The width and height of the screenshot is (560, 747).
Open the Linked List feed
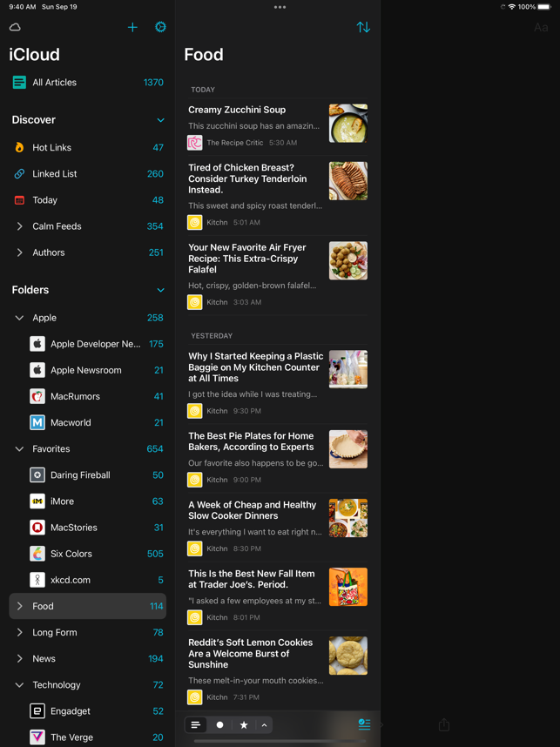pos(88,174)
